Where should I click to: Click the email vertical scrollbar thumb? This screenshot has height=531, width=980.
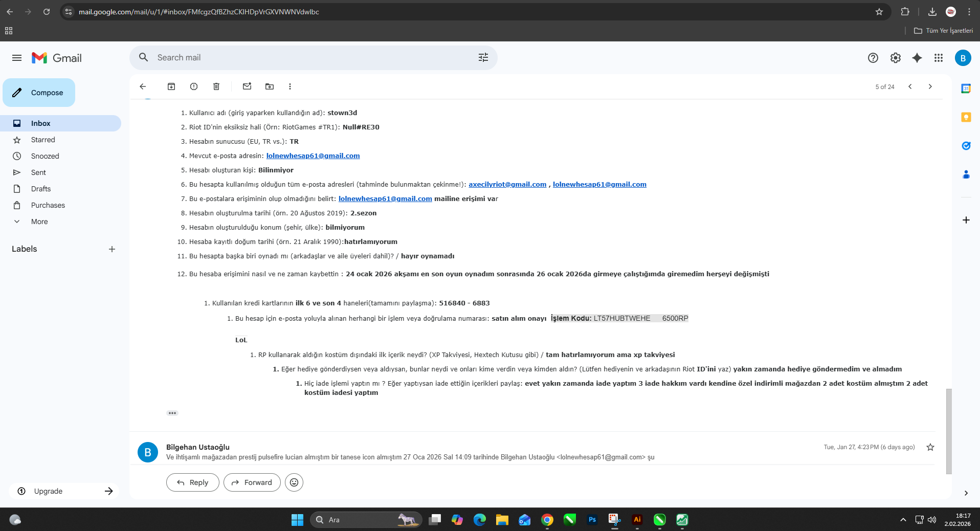point(949,431)
